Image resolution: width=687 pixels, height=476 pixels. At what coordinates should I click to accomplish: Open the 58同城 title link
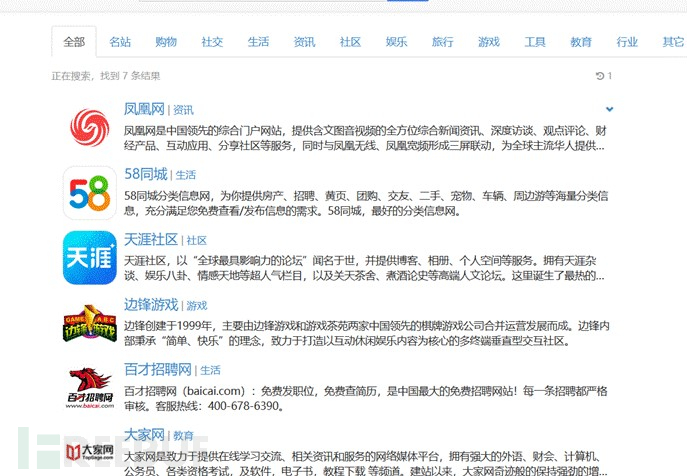(x=146, y=174)
